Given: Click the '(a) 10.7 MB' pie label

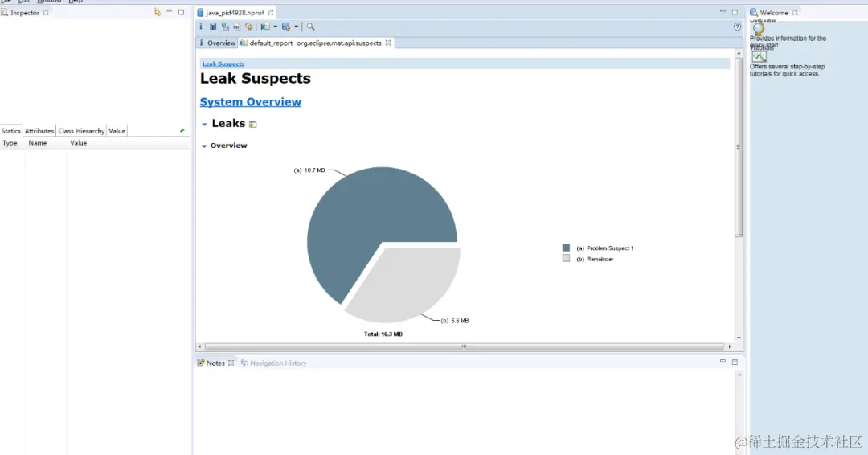Looking at the screenshot, I should [x=309, y=170].
